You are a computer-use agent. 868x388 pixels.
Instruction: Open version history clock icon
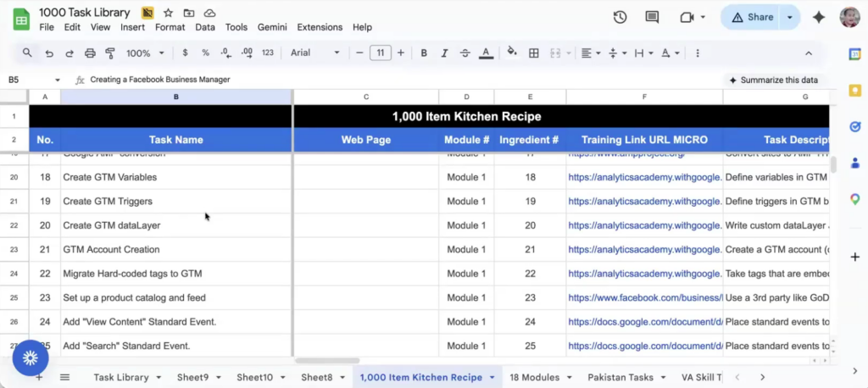click(620, 17)
